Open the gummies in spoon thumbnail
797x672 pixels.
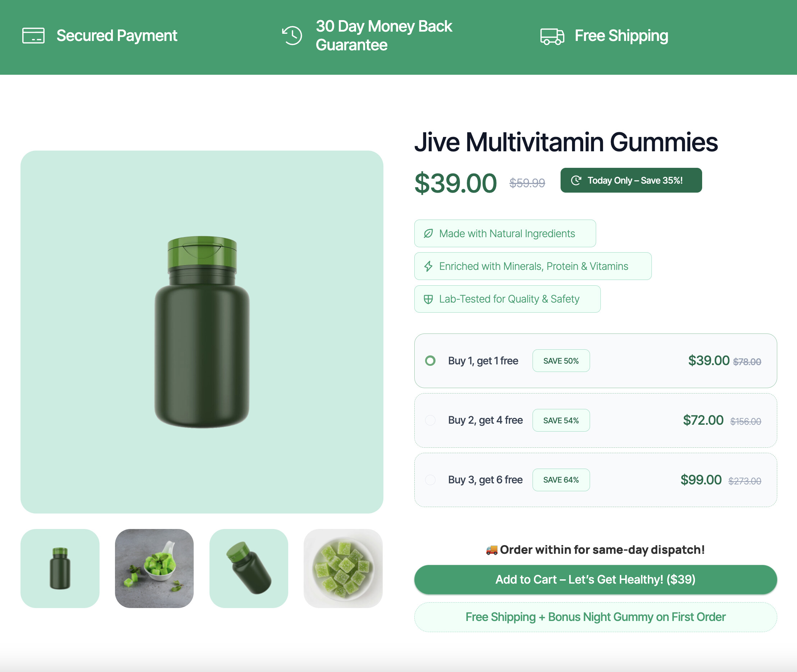point(154,569)
